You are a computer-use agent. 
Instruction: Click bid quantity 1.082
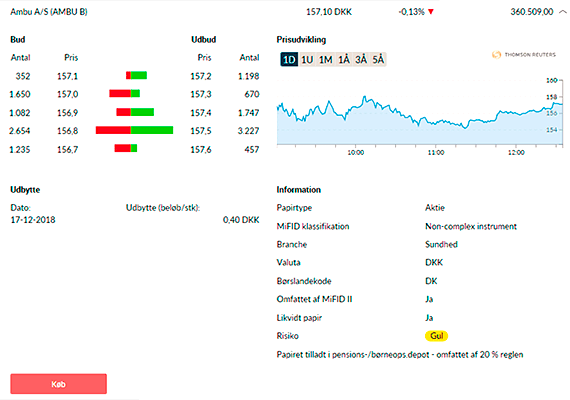coord(20,113)
